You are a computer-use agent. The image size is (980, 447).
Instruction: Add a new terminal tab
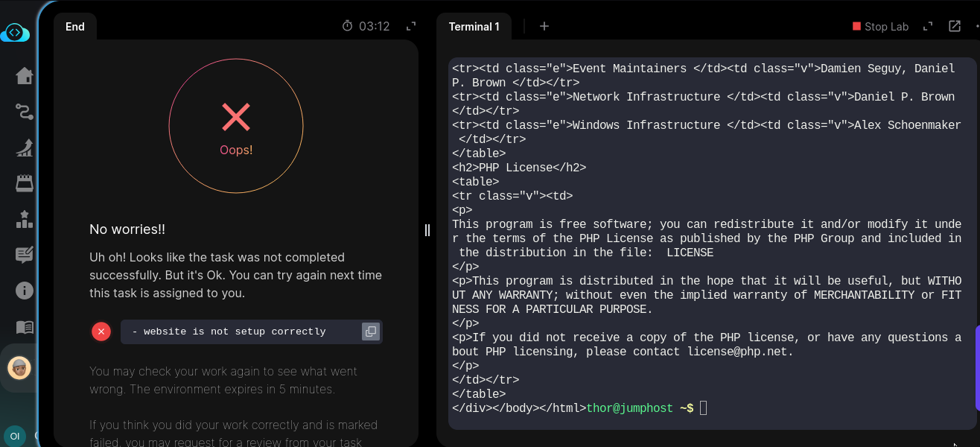[544, 26]
